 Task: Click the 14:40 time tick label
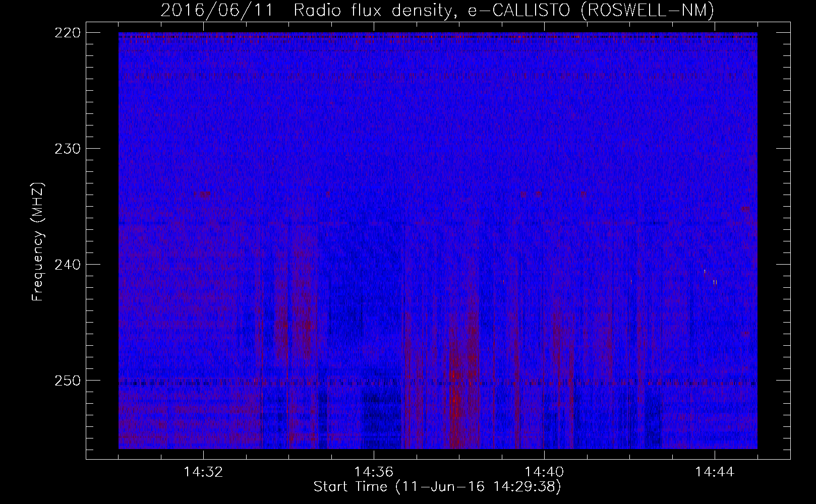[x=544, y=472]
